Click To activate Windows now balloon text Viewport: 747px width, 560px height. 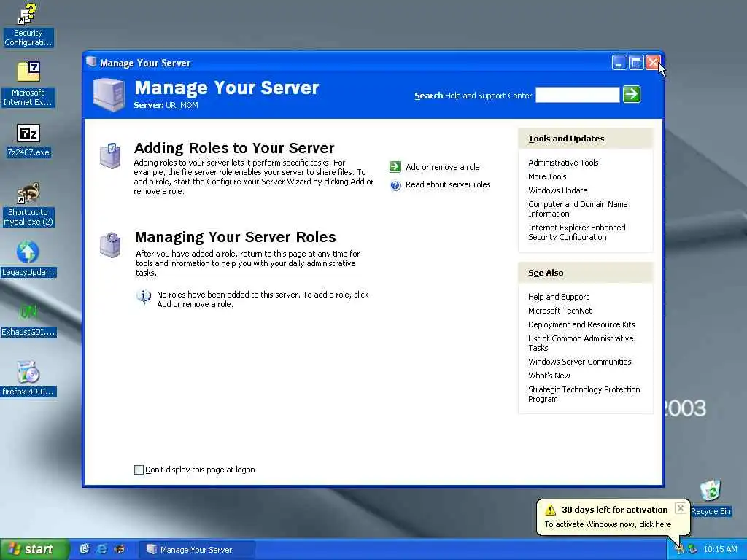point(608,524)
